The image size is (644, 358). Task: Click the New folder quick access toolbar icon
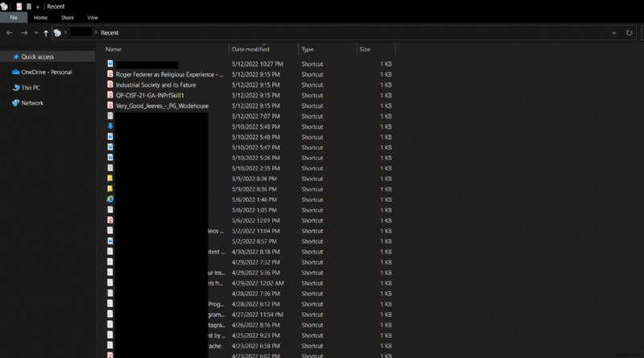(x=29, y=6)
